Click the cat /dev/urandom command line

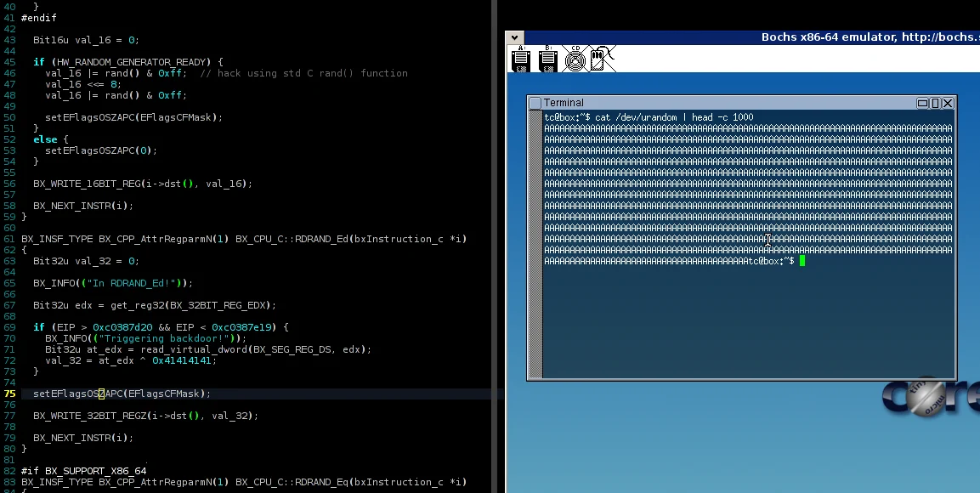click(649, 117)
